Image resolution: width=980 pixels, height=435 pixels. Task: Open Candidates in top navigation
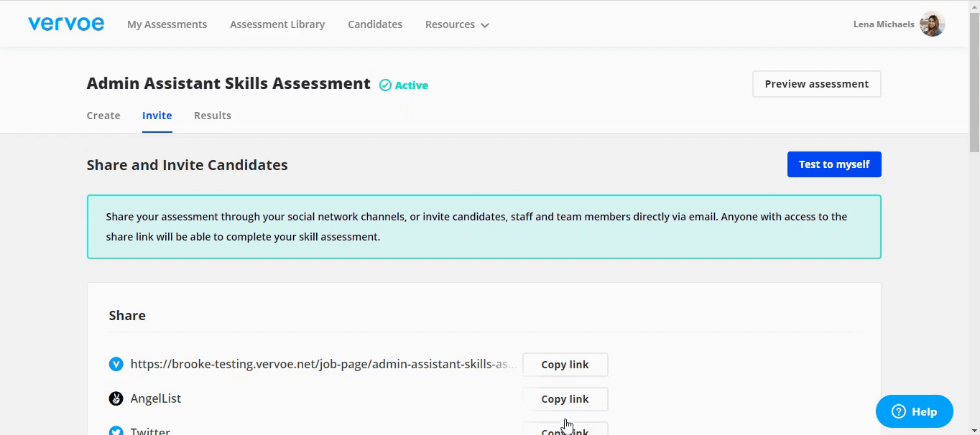pos(375,24)
